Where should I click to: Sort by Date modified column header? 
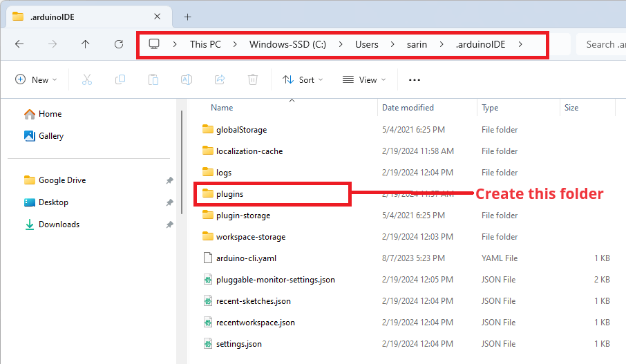coord(408,108)
